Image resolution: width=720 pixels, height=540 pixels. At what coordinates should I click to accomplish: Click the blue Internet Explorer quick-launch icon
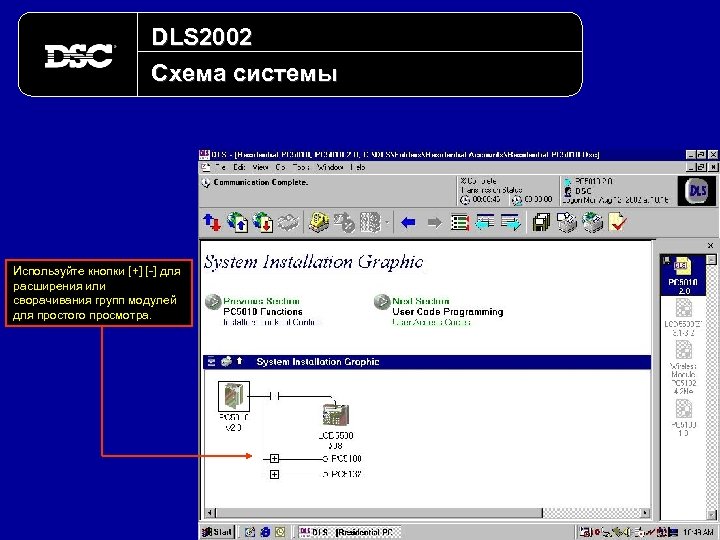265,532
